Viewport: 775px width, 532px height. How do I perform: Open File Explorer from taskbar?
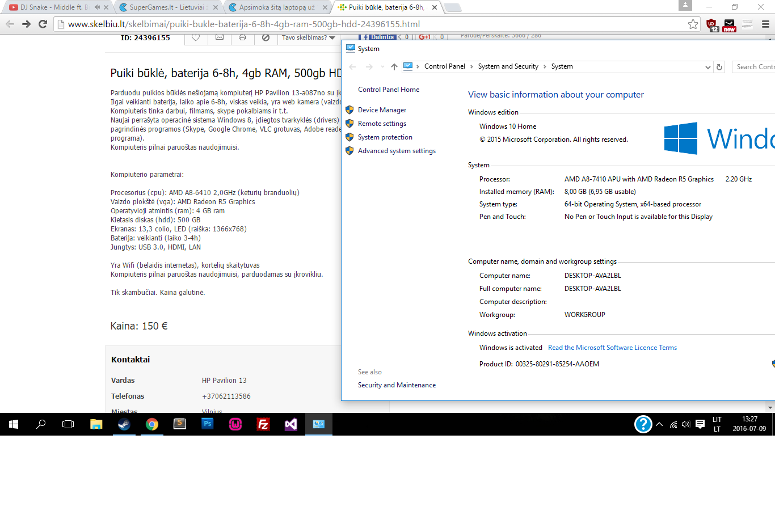pos(96,424)
